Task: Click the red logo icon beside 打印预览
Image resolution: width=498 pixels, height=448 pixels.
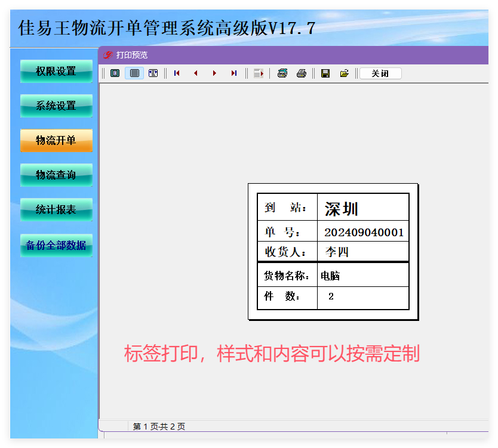Action: pos(108,55)
